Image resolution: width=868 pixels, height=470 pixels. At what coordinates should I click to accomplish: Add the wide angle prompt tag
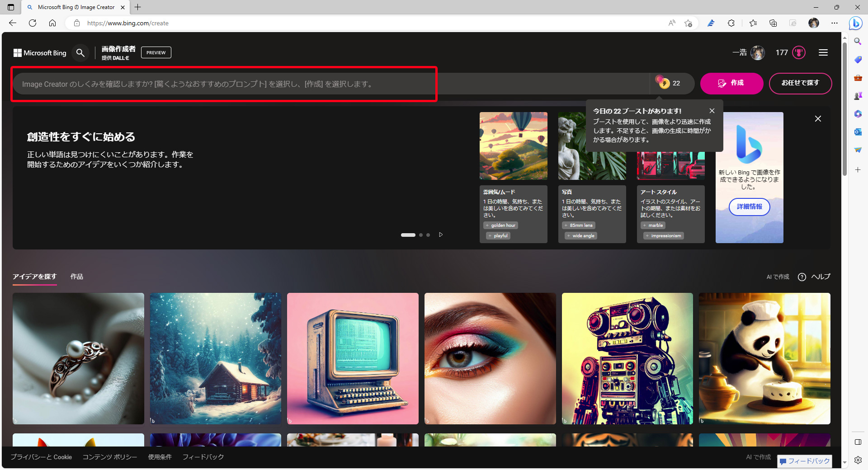coord(580,235)
